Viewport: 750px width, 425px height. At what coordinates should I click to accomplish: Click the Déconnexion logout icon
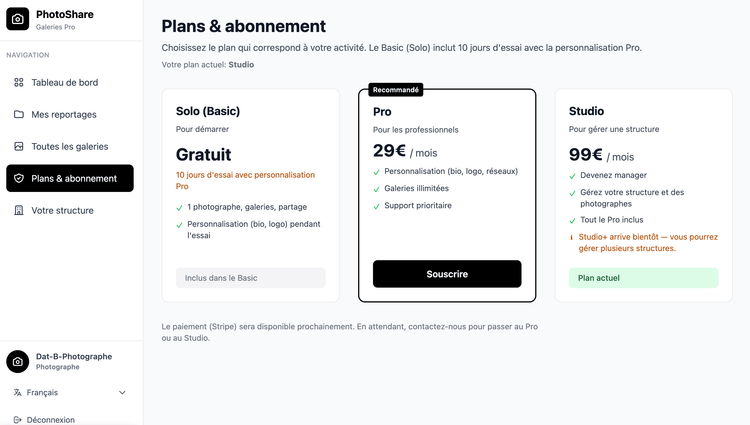click(x=18, y=420)
